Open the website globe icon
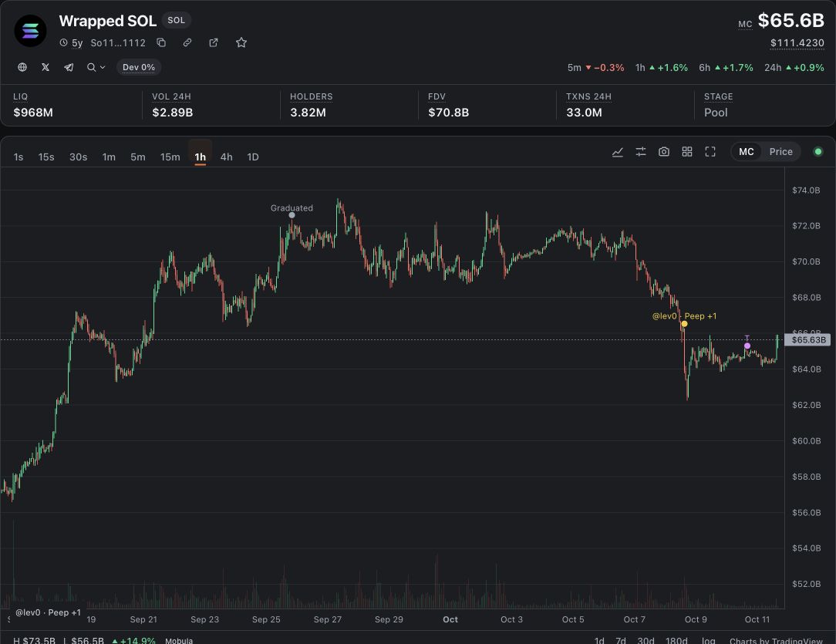This screenshot has height=644, width=836. tap(22, 67)
